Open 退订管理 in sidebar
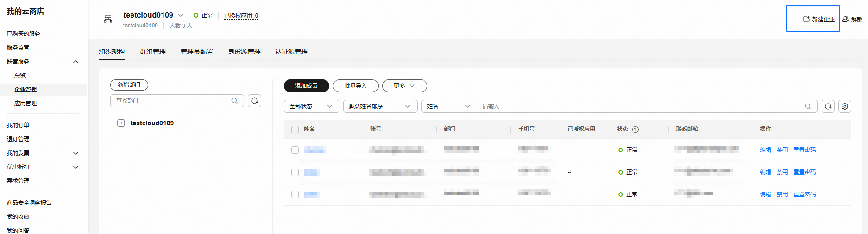The width and height of the screenshot is (868, 234). point(18,139)
